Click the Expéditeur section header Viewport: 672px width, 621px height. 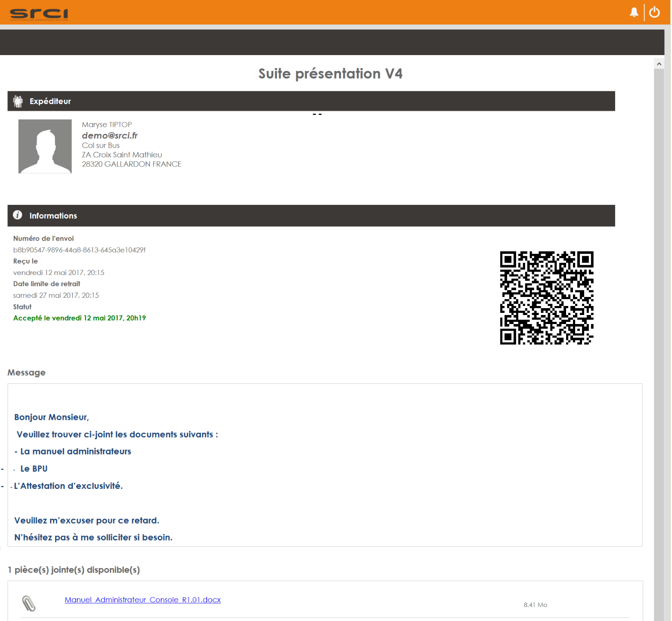[x=311, y=101]
